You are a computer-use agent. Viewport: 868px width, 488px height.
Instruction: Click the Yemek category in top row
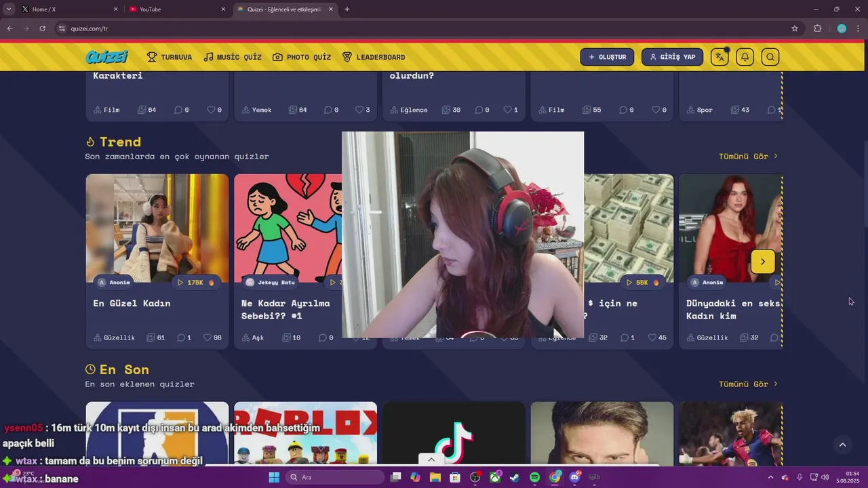pos(256,110)
